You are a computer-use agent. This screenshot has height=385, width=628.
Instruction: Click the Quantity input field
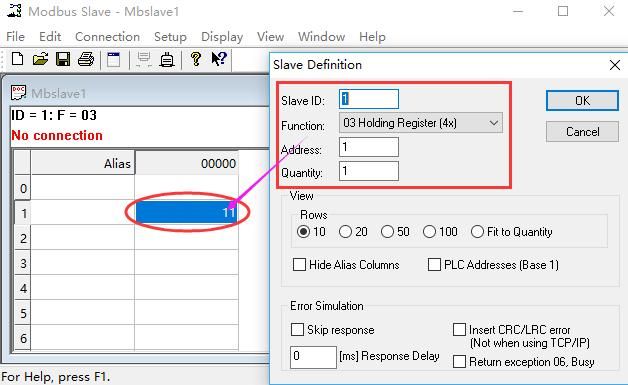[x=368, y=171]
